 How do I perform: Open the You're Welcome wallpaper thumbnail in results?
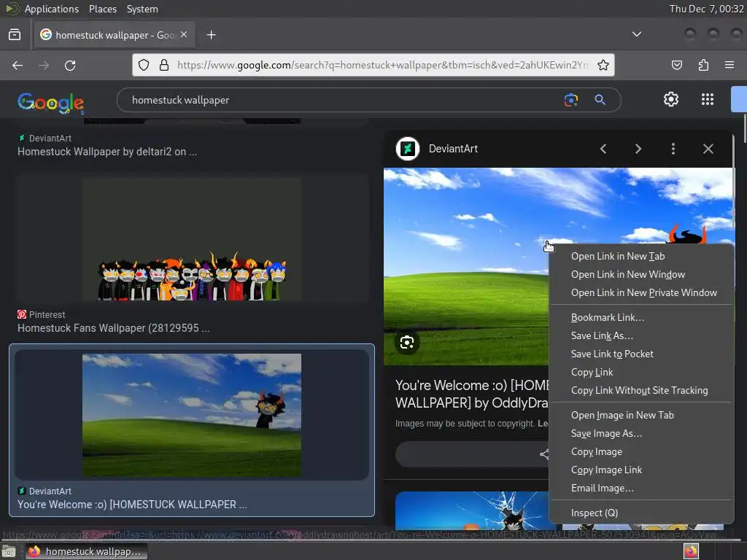(x=192, y=415)
